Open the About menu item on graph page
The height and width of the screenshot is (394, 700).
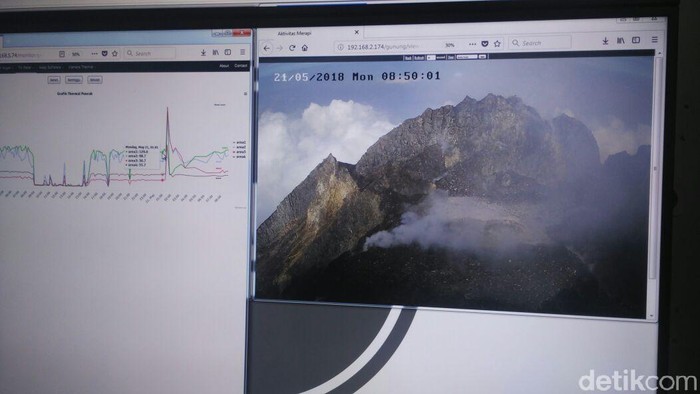[x=224, y=66]
